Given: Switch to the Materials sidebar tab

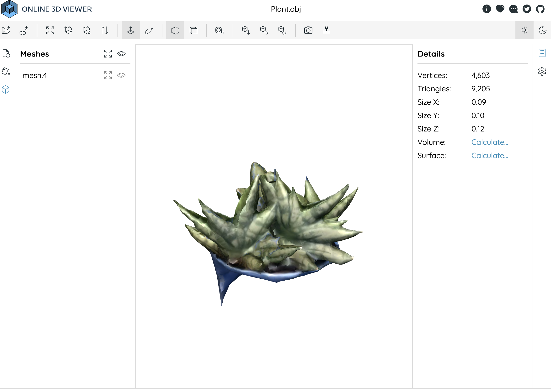Looking at the screenshot, I should 6,71.
